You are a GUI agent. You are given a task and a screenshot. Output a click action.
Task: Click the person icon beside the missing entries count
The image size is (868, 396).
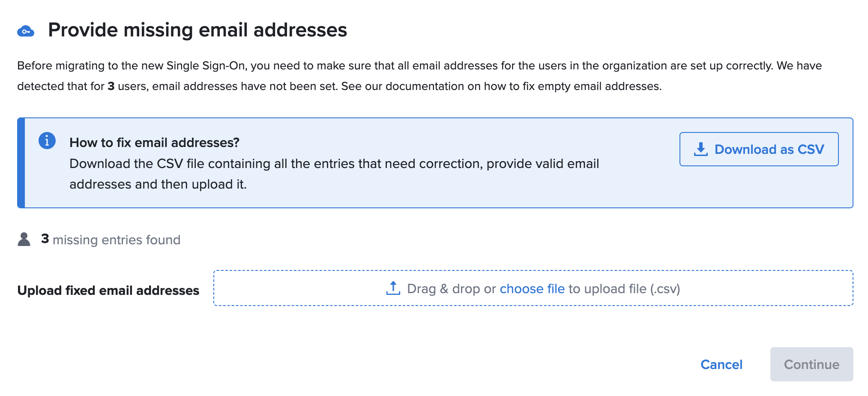click(24, 239)
